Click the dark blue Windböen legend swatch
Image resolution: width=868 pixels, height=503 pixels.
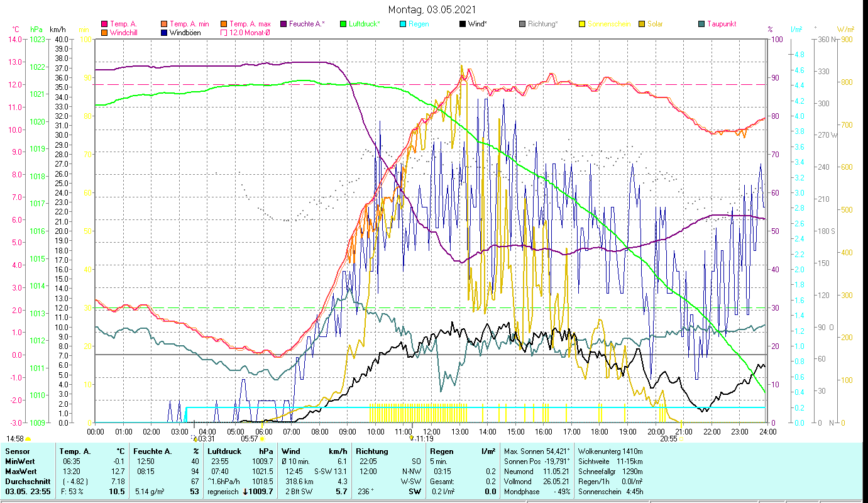click(x=165, y=32)
